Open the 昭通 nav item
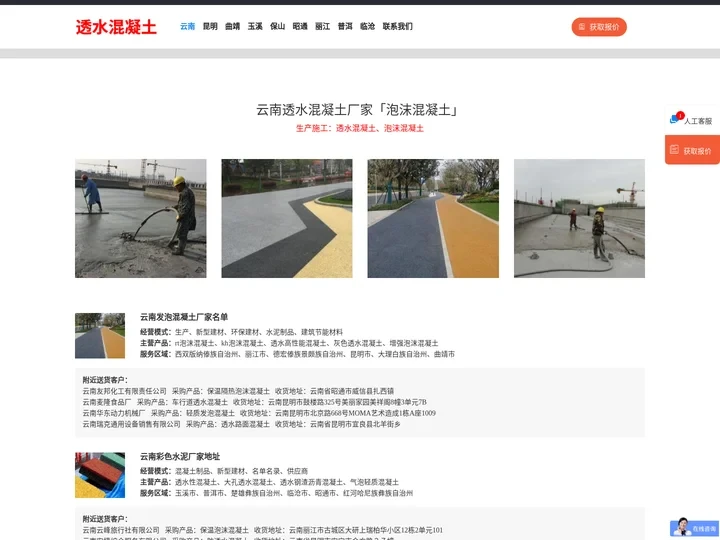This screenshot has width=720, height=540. click(x=300, y=26)
